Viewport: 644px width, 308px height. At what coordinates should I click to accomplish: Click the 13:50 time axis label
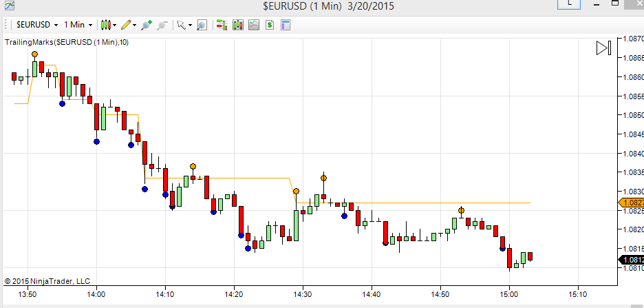coord(28,294)
